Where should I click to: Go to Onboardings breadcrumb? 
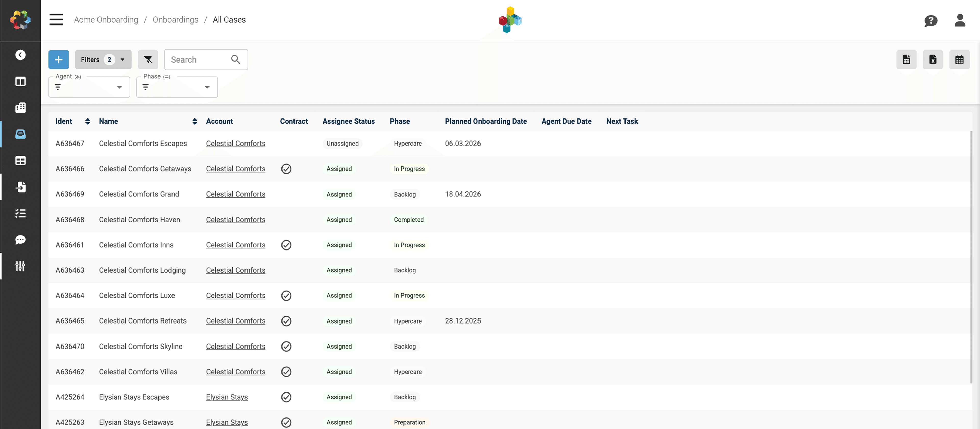(x=175, y=19)
